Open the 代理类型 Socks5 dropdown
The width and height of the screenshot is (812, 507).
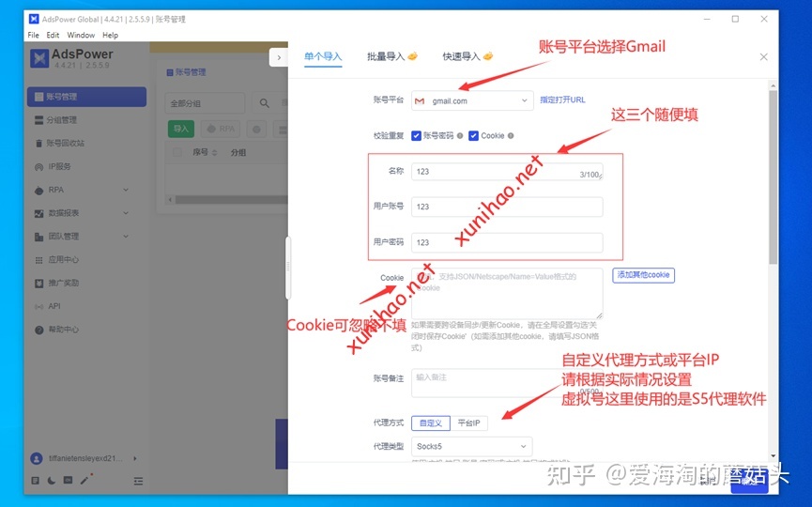pyautogui.click(x=472, y=446)
